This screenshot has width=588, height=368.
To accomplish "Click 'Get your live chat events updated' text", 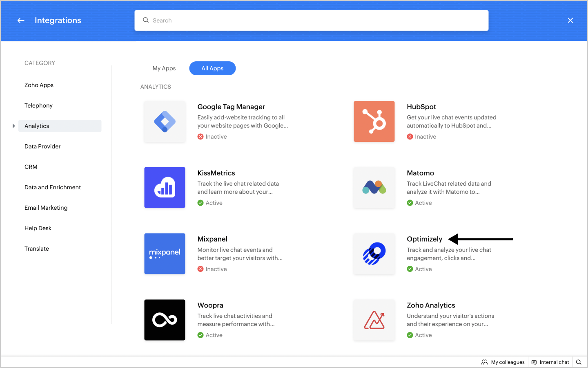I will tap(452, 117).
